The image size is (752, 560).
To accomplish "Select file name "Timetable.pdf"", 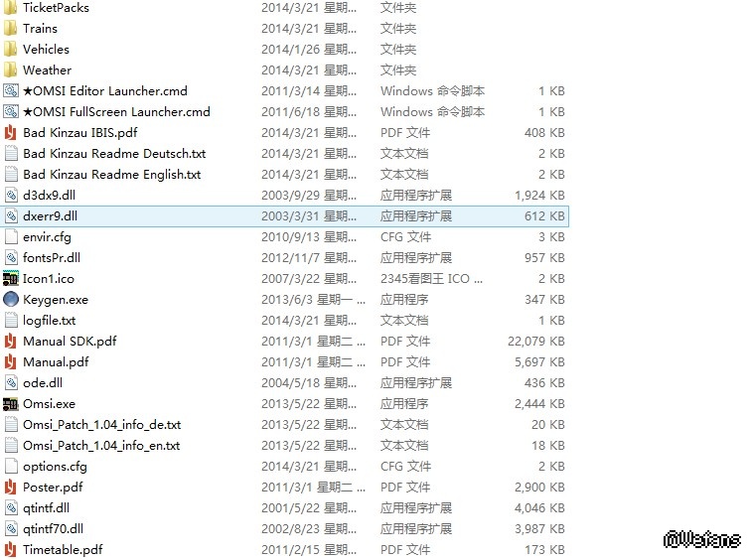I will pyautogui.click(x=63, y=550).
